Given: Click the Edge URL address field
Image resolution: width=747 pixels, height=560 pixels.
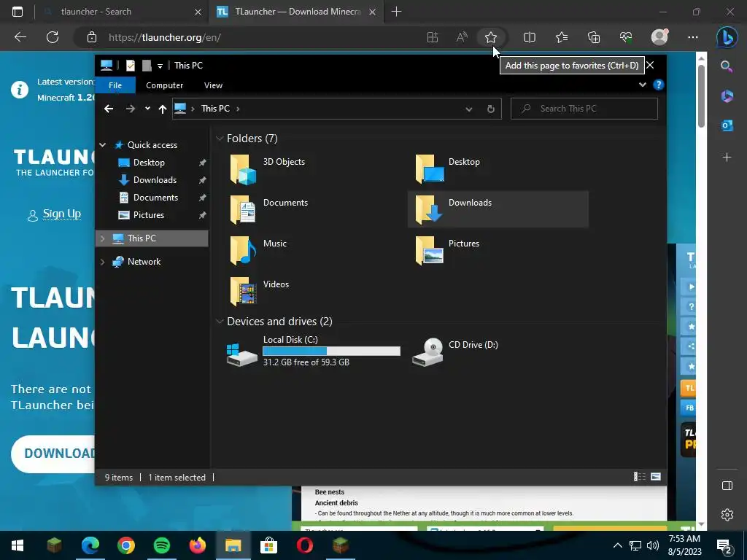Looking at the screenshot, I should point(262,37).
